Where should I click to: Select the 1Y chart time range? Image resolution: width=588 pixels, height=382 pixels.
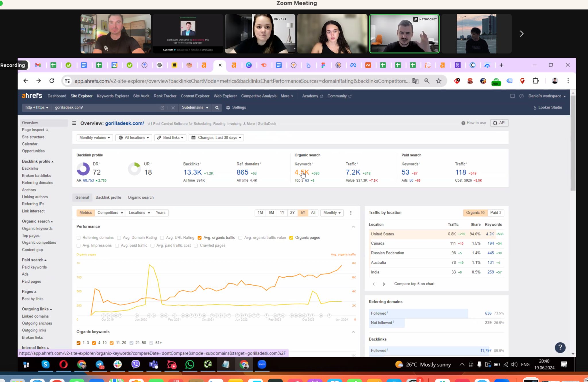point(282,213)
